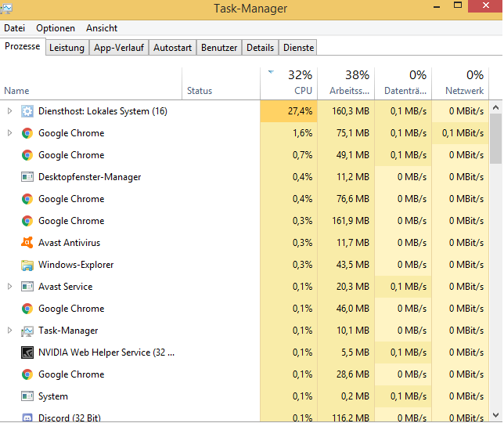
Task: Expand Diensthost: Lokales System (16) group
Action: 9,111
